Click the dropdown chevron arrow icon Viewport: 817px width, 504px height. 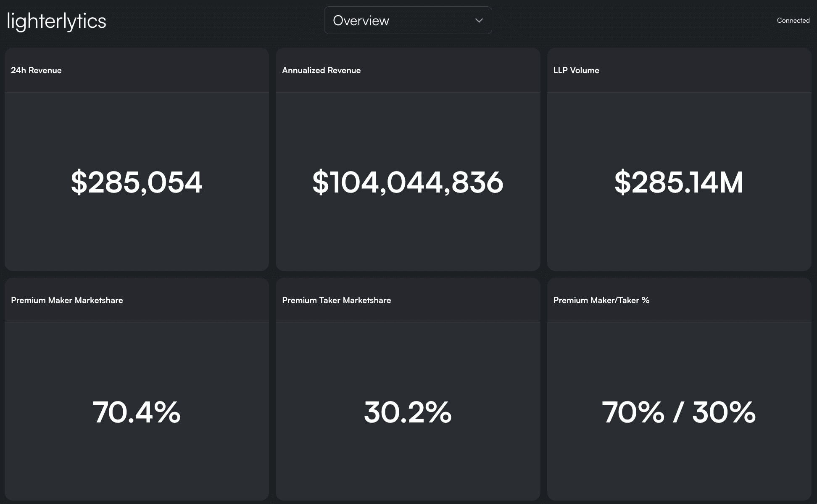click(x=479, y=20)
